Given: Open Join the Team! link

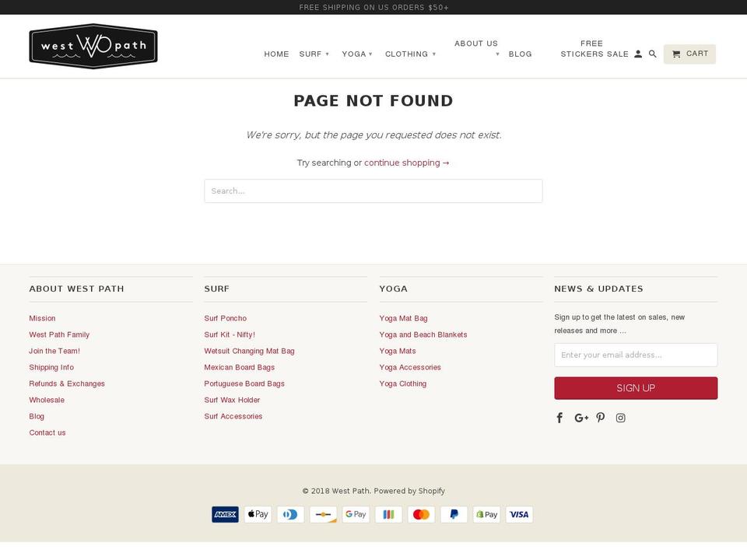Looking at the screenshot, I should 54,351.
